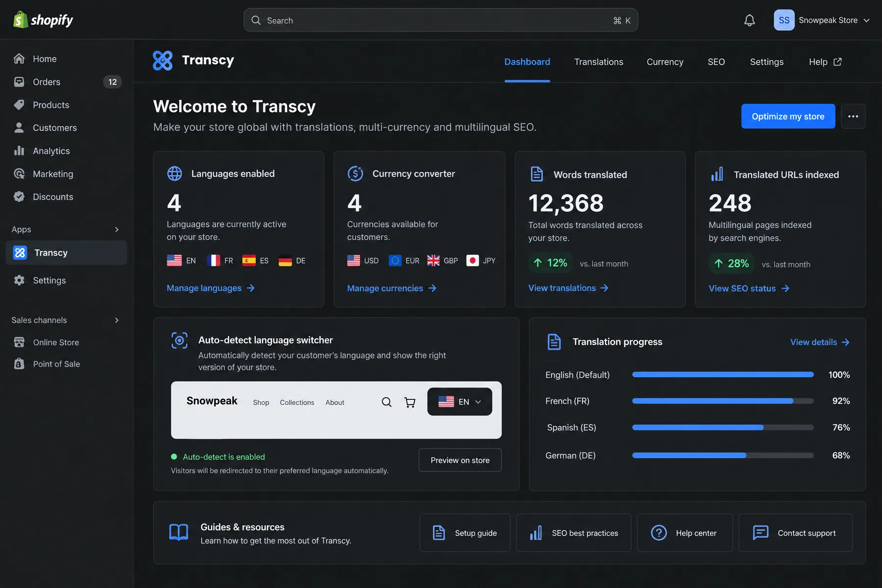Click the Guides & resources book icon
This screenshot has width=882, height=588.
[178, 532]
